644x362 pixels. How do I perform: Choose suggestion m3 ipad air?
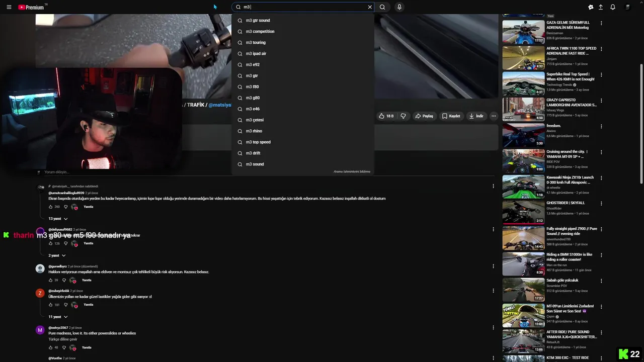point(303,54)
